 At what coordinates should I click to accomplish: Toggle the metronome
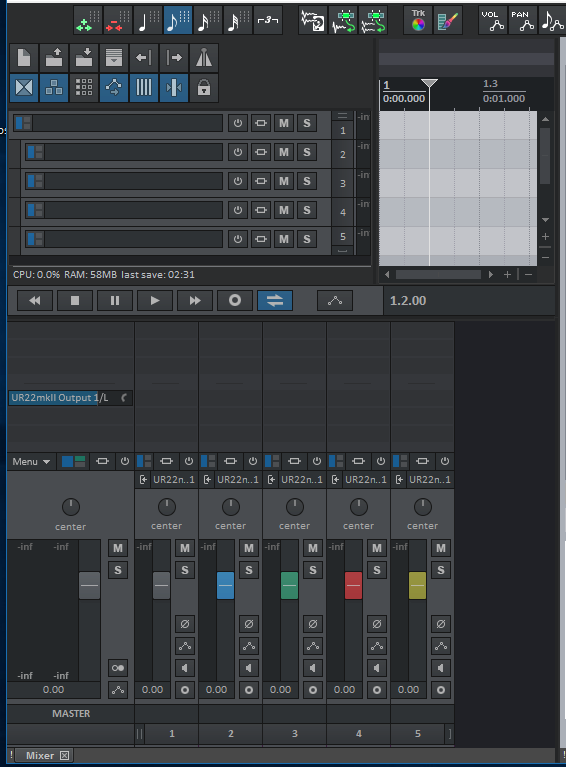point(204,58)
